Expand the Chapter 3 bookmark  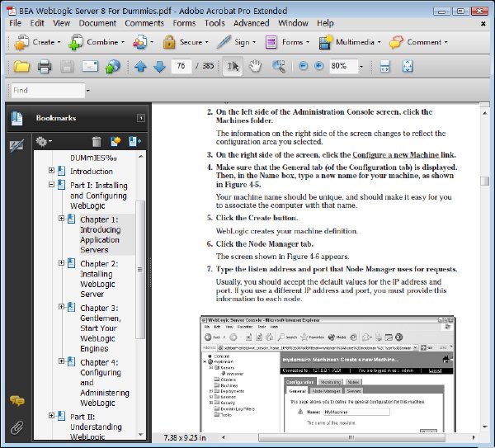coord(62,307)
